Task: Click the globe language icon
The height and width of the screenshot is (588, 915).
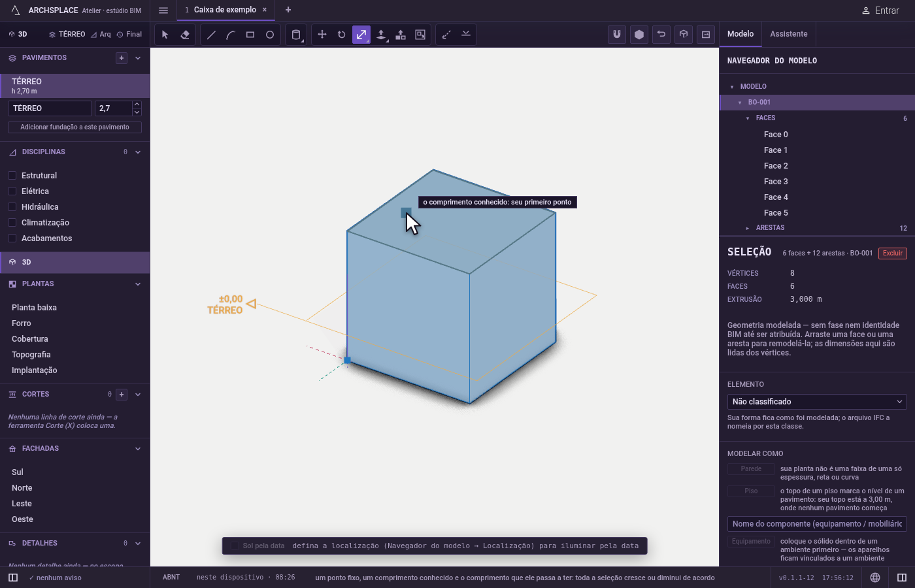Action: (x=875, y=578)
